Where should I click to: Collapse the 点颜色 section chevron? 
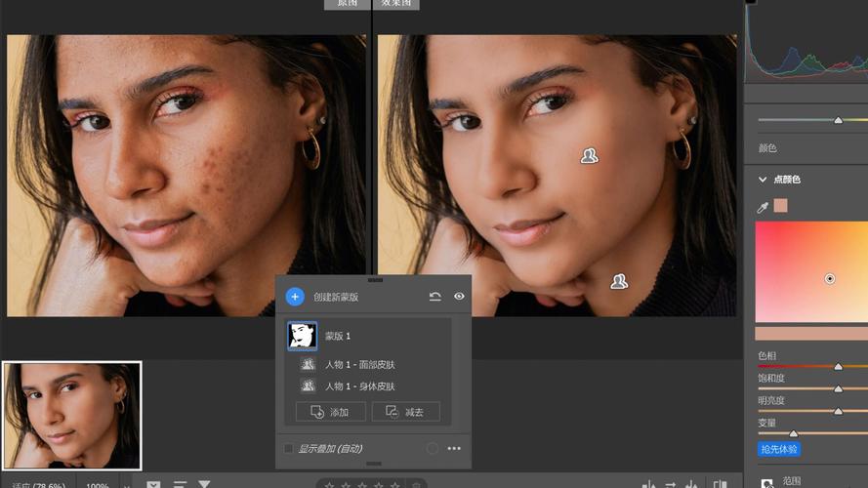pos(763,180)
